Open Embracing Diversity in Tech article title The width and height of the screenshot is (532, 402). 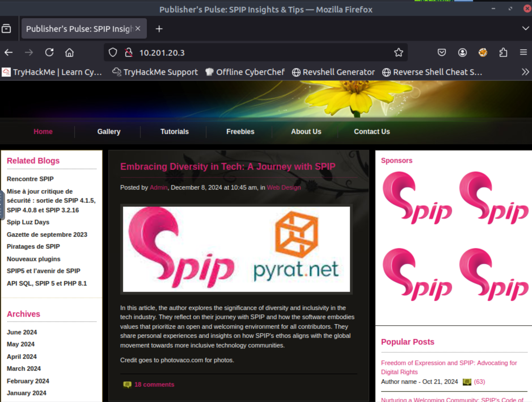[228, 167]
